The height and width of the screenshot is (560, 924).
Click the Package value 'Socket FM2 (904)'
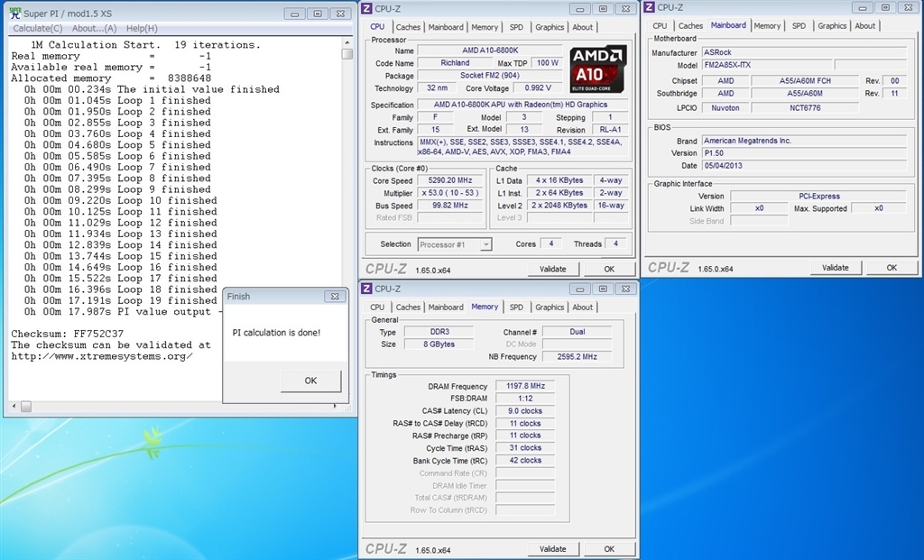point(490,76)
